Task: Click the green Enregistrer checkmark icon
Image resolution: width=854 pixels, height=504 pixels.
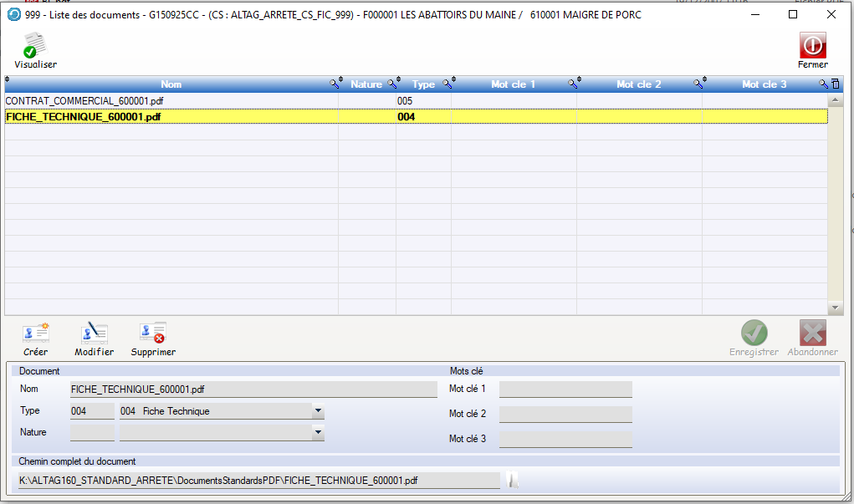Action: pos(754,333)
